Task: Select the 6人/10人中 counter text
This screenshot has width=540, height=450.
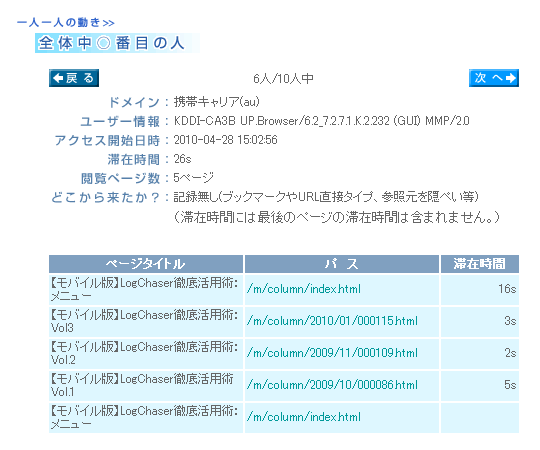Action: 283,79
